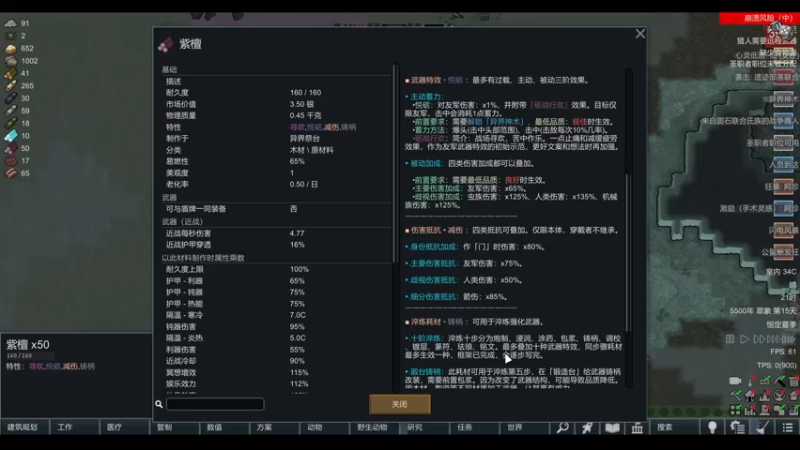Select the 冥想增效 stat row
The image size is (800, 450).
click(277, 372)
